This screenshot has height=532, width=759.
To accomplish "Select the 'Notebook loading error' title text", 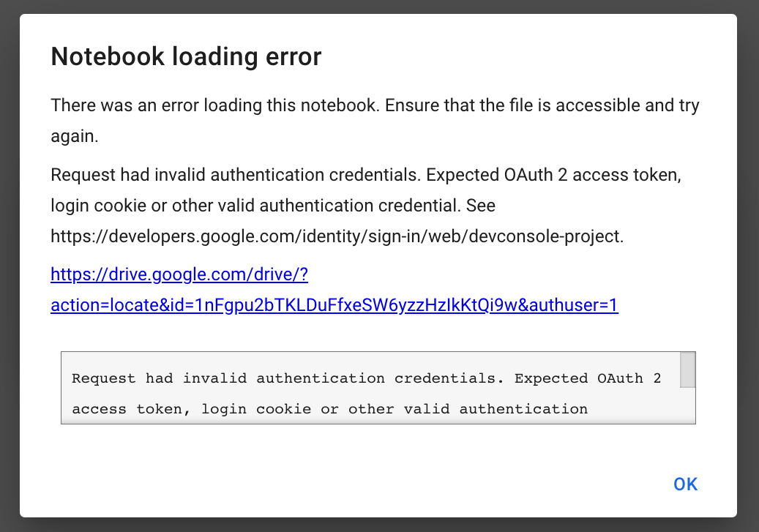I will 185,56.
